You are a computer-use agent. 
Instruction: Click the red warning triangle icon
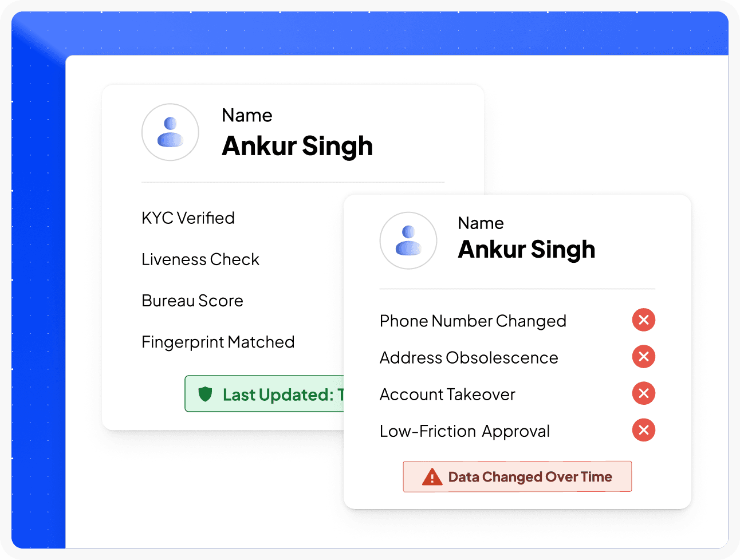(x=432, y=477)
